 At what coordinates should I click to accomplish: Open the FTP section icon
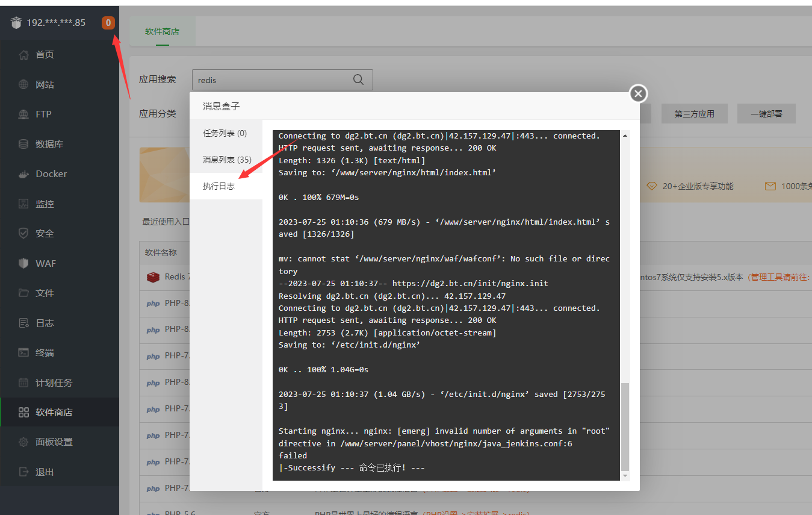(x=23, y=114)
